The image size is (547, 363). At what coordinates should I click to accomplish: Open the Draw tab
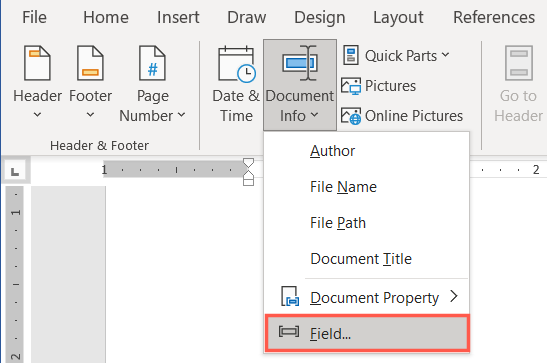coord(247,17)
